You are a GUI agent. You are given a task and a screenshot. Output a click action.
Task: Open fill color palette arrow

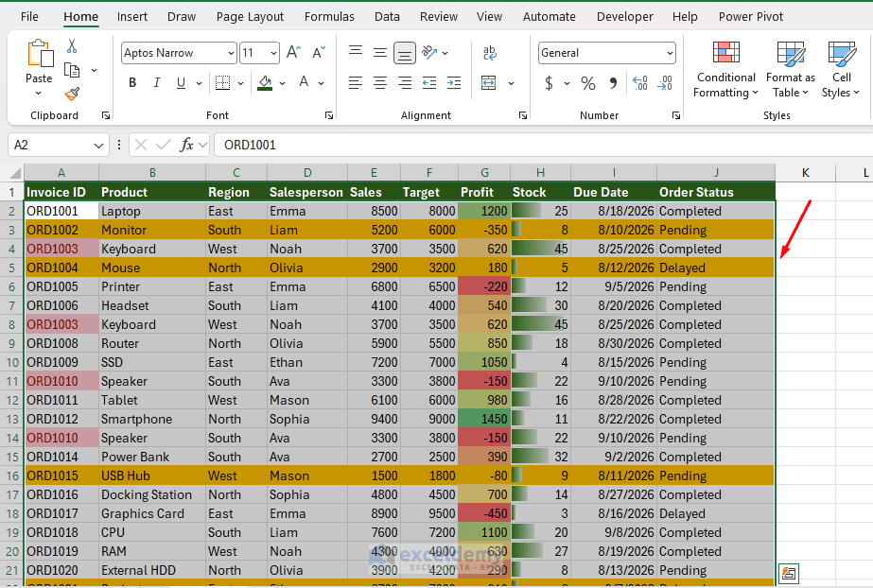282,83
